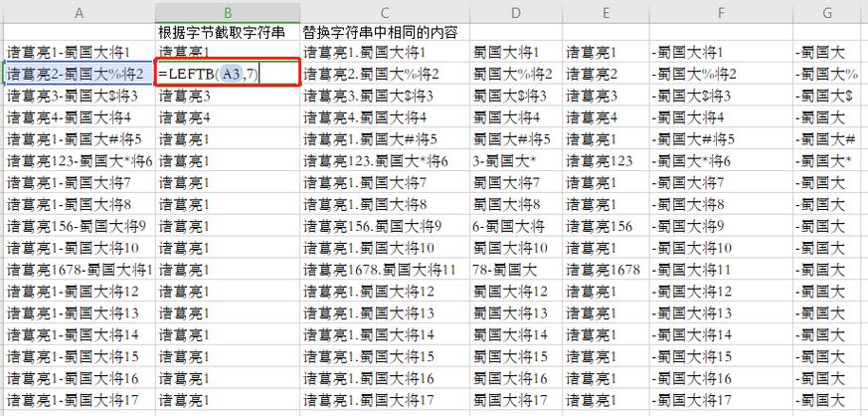Select column A cell 诸葛亮1-蜀国大将17
Image resolution: width=868 pixels, height=416 pixels.
pyautogui.click(x=80, y=399)
